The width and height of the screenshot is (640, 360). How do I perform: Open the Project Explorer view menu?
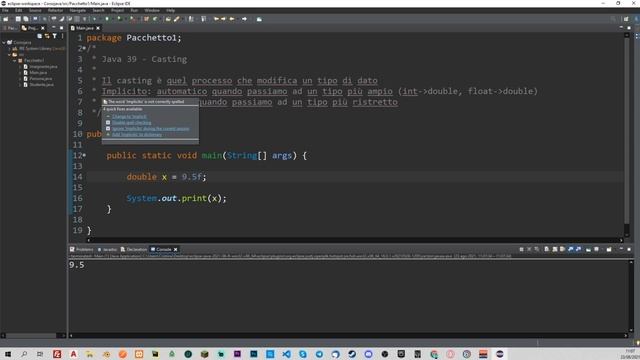click(62, 36)
